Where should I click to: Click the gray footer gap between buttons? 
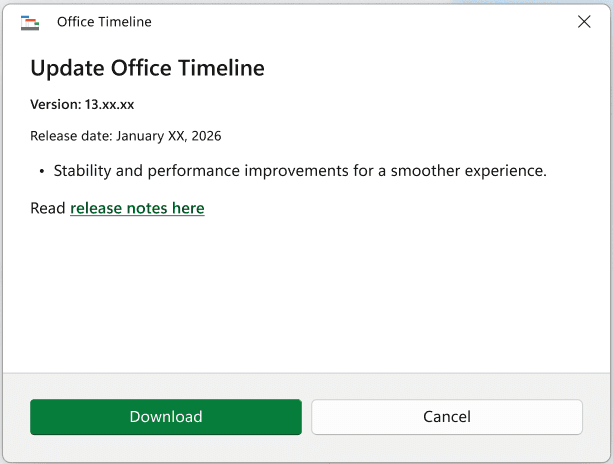click(x=306, y=417)
